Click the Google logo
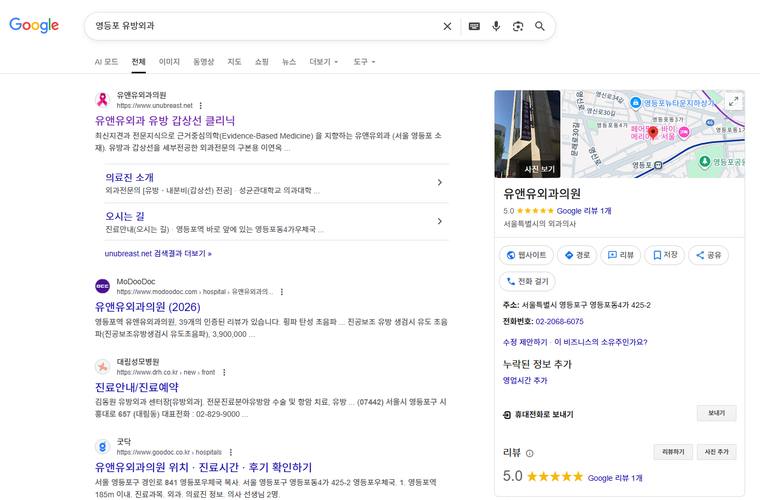The image size is (760, 500). tap(34, 25)
